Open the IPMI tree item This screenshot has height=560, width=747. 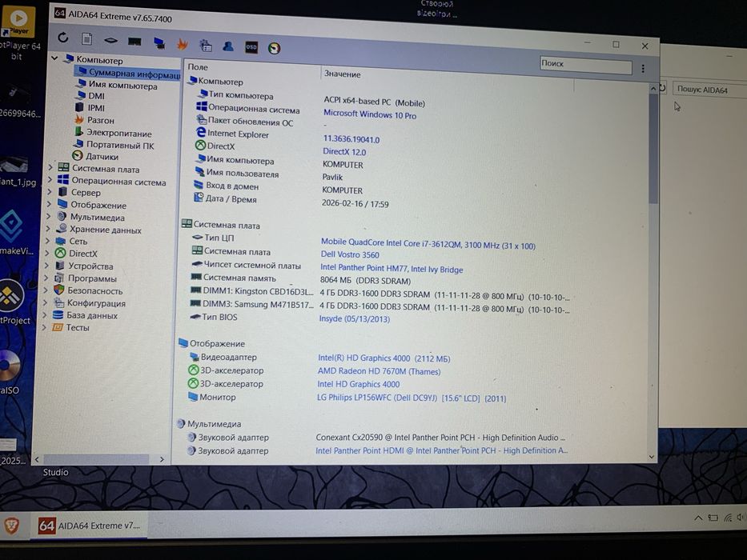90,108
